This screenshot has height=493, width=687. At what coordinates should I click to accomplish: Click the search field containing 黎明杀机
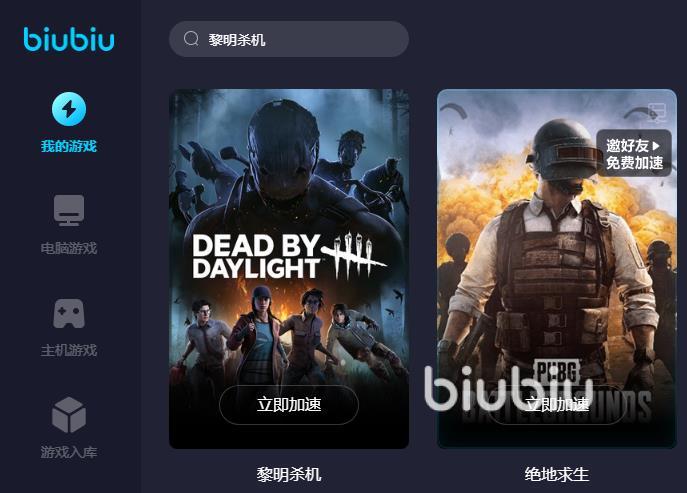click(x=289, y=39)
